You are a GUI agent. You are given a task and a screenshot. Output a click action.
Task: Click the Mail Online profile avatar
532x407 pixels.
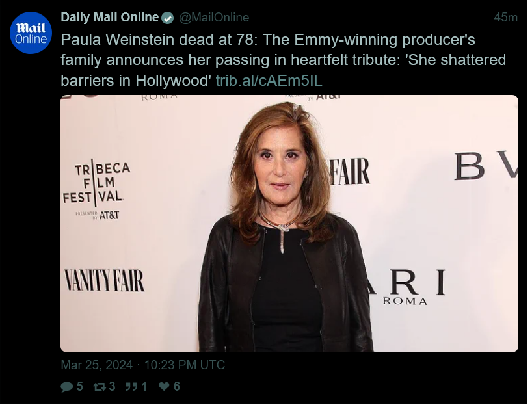point(31,33)
